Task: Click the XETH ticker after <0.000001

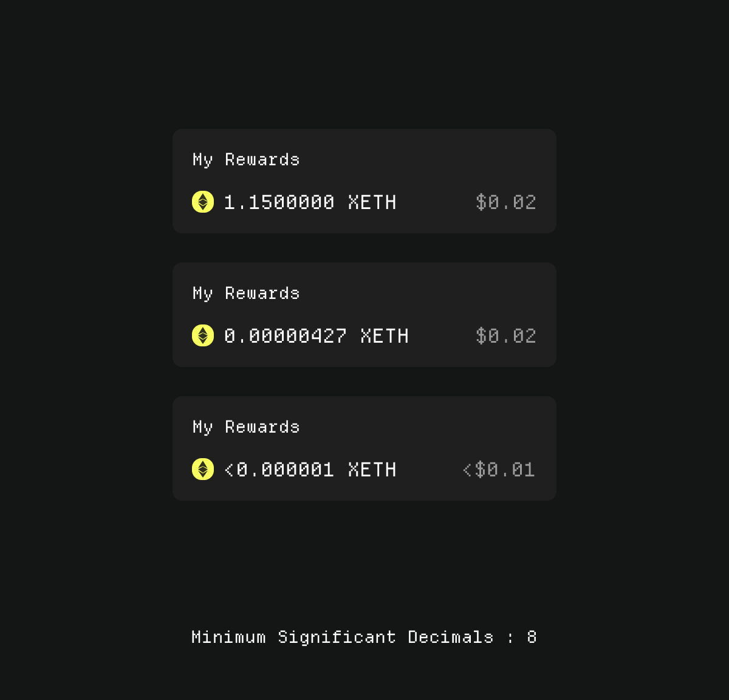Action: [x=372, y=470]
